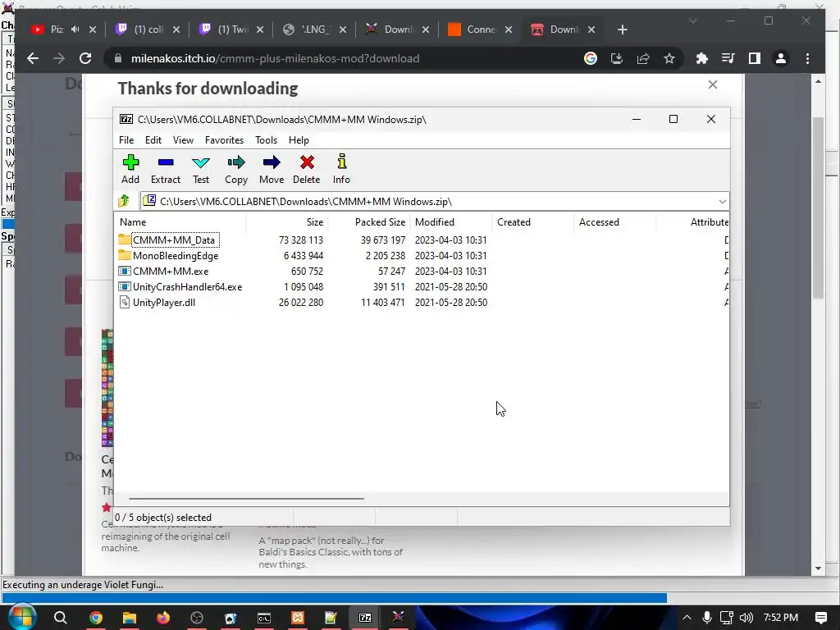Open the media control icon in Chrome
The height and width of the screenshot is (630, 840).
click(x=728, y=58)
